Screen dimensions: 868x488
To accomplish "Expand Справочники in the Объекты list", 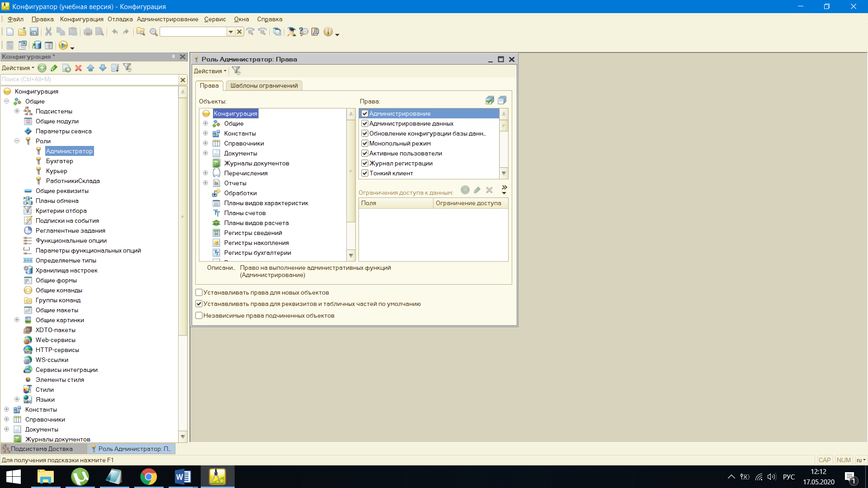I will click(x=205, y=143).
